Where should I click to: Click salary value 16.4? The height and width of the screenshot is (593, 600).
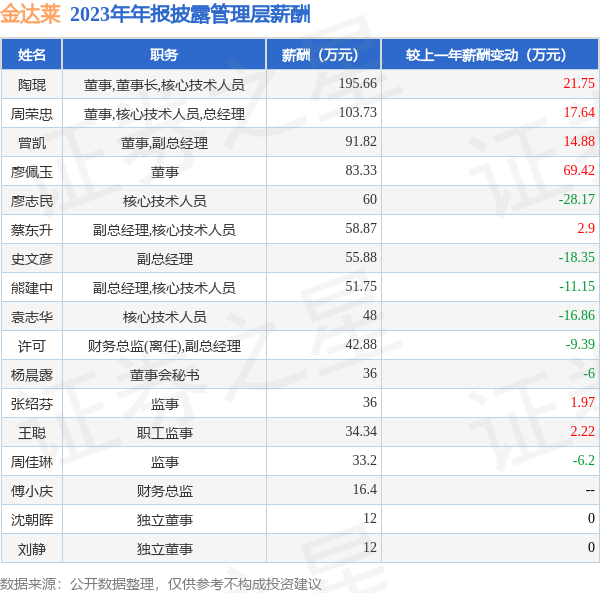364,489
